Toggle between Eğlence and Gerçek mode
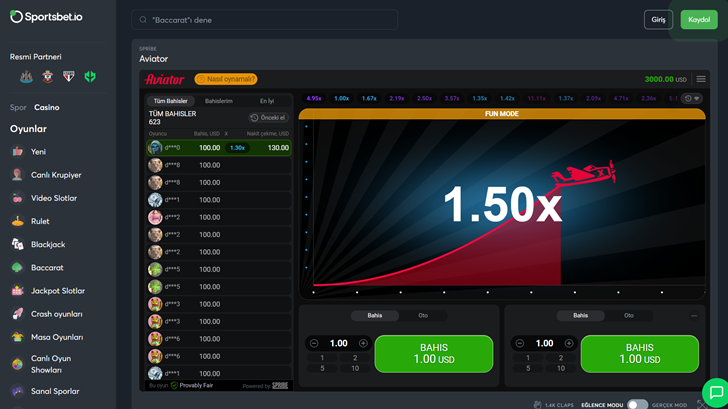Screen dimensions: 728x409 click(637, 405)
